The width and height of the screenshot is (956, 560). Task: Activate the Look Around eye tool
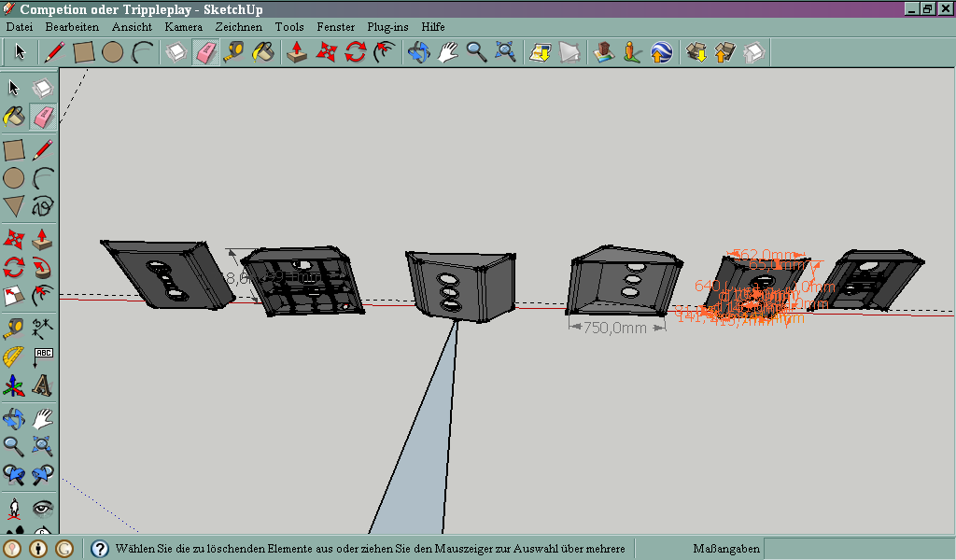(42, 509)
